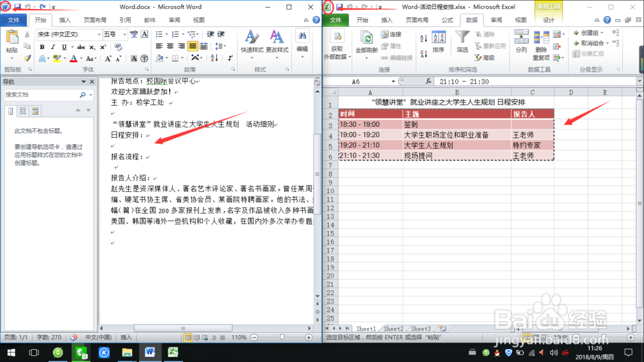Screen dimensions: 644x362
Task: Toggle Underline formatting in Word
Action: click(x=64, y=47)
